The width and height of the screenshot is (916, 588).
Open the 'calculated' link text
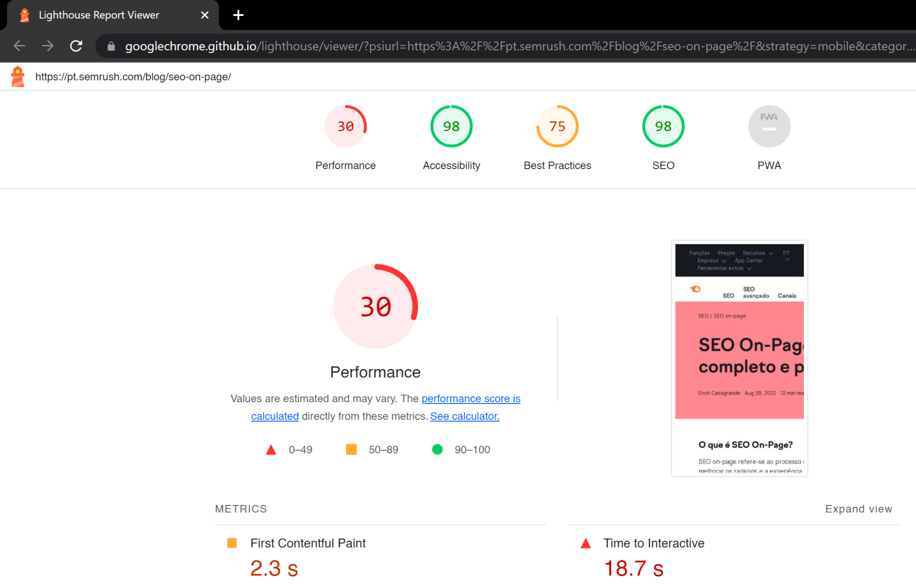point(275,416)
